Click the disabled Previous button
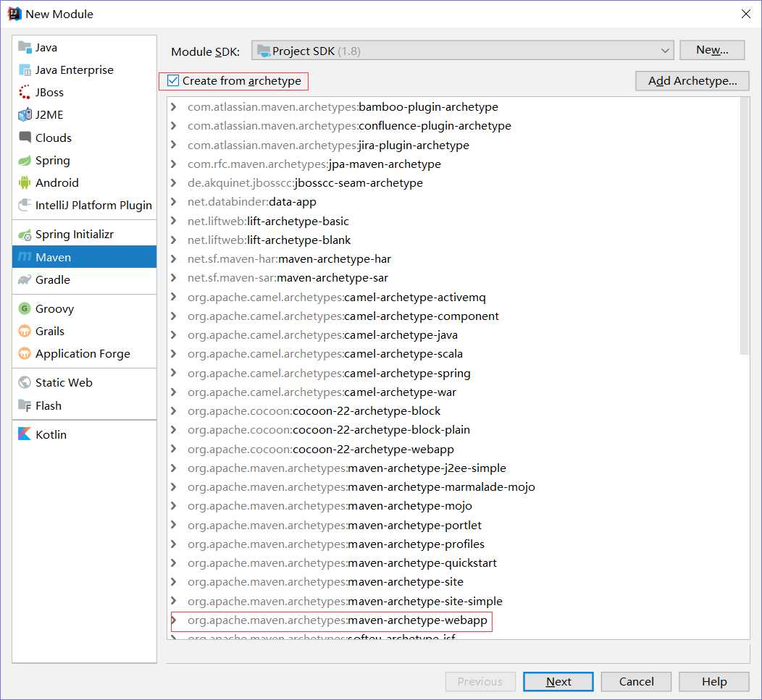The width and height of the screenshot is (762, 700). click(480, 681)
